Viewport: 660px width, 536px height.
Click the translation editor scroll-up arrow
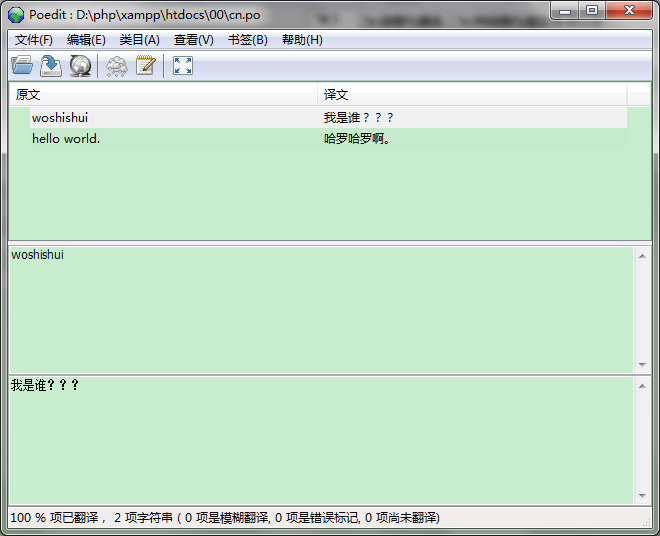(x=642, y=386)
